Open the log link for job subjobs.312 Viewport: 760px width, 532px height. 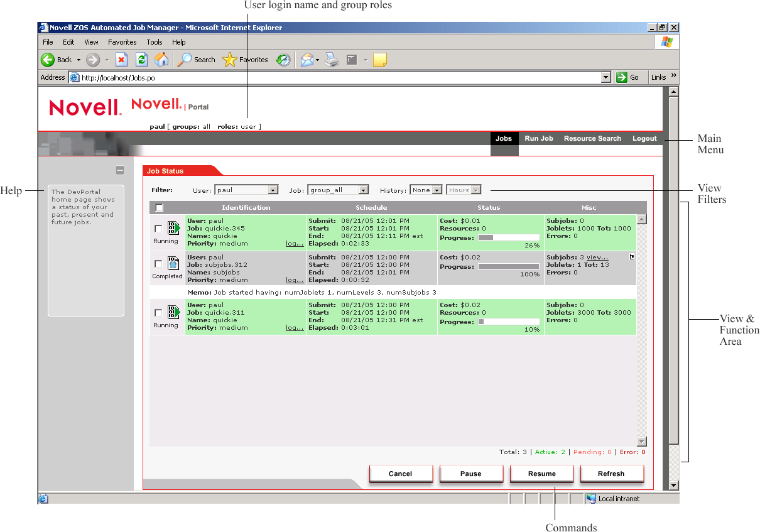(x=295, y=280)
